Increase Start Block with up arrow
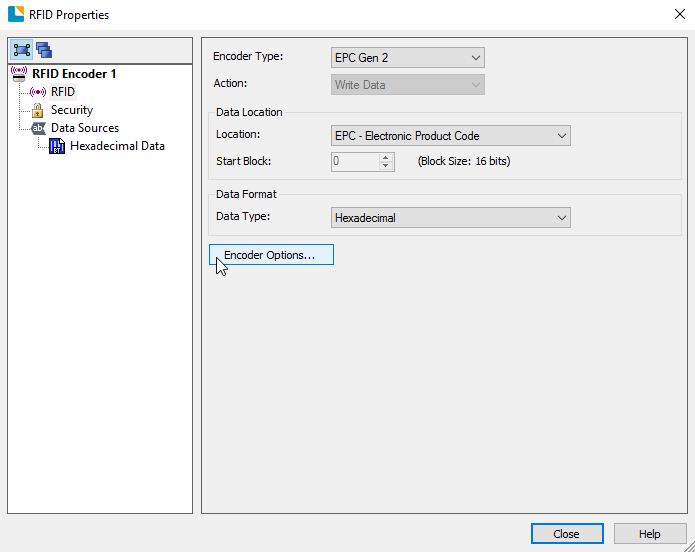 pos(386,157)
